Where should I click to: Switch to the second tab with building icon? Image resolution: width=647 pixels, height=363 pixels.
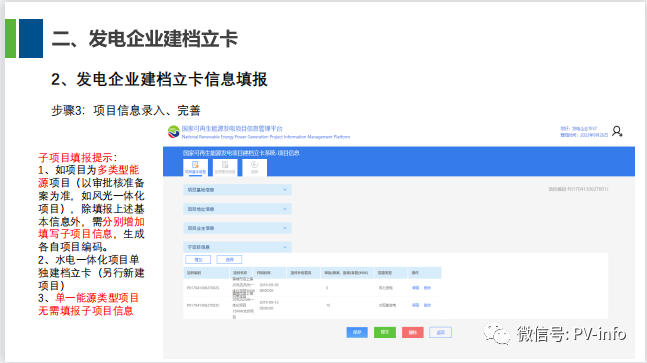(225, 167)
